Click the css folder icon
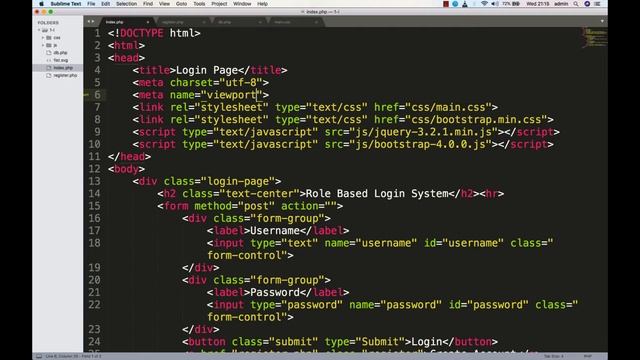 [49, 38]
